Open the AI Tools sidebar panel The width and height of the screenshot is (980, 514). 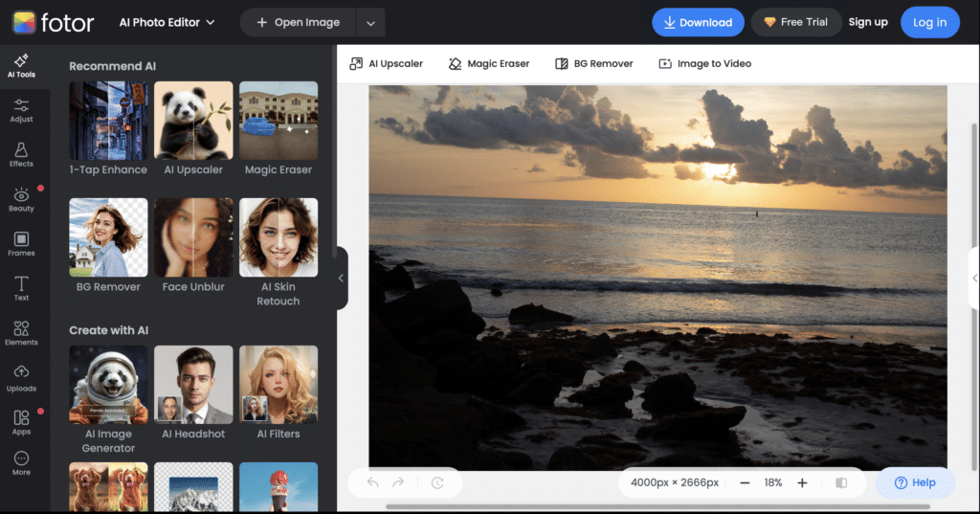click(21, 66)
